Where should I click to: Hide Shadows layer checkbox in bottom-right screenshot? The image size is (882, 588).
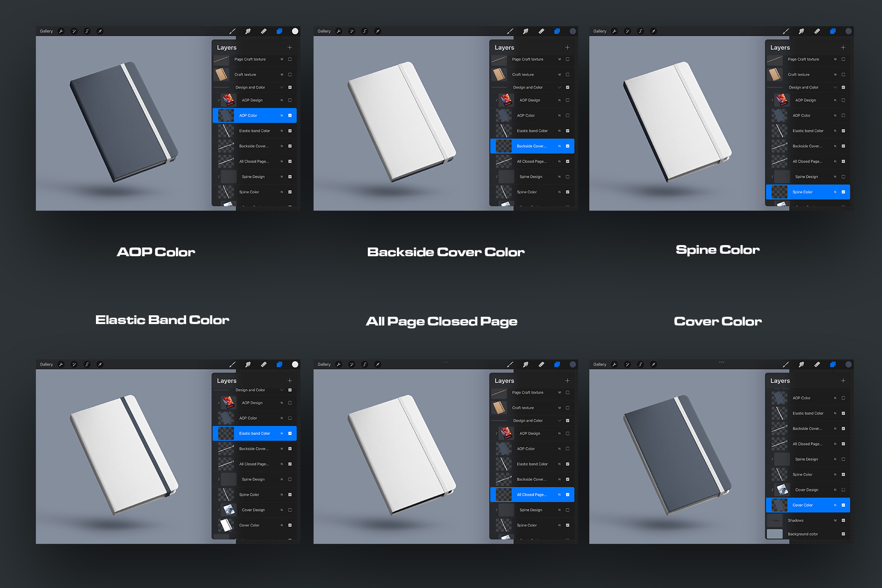(x=843, y=520)
